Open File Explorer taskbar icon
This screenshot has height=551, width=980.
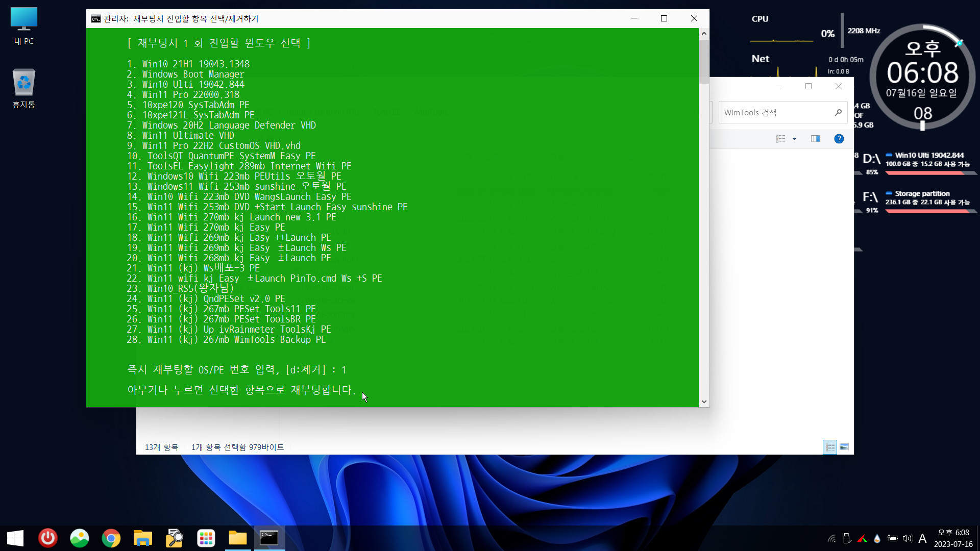[143, 538]
